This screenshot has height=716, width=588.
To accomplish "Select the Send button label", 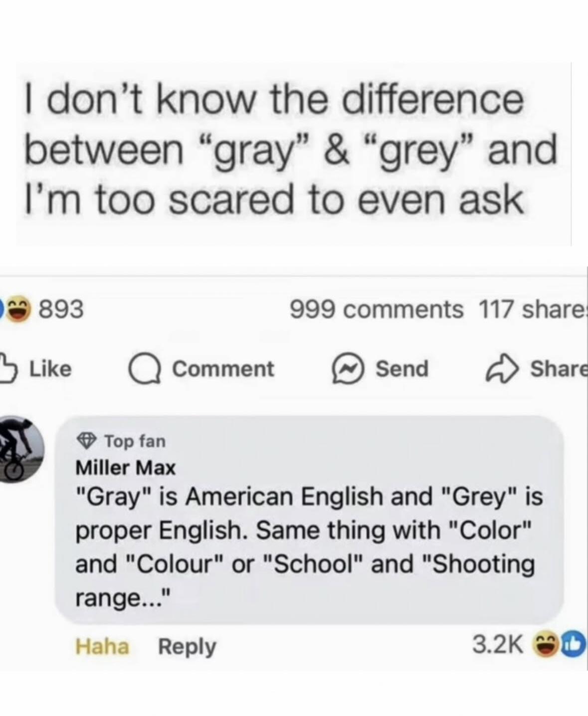I will 402,369.
